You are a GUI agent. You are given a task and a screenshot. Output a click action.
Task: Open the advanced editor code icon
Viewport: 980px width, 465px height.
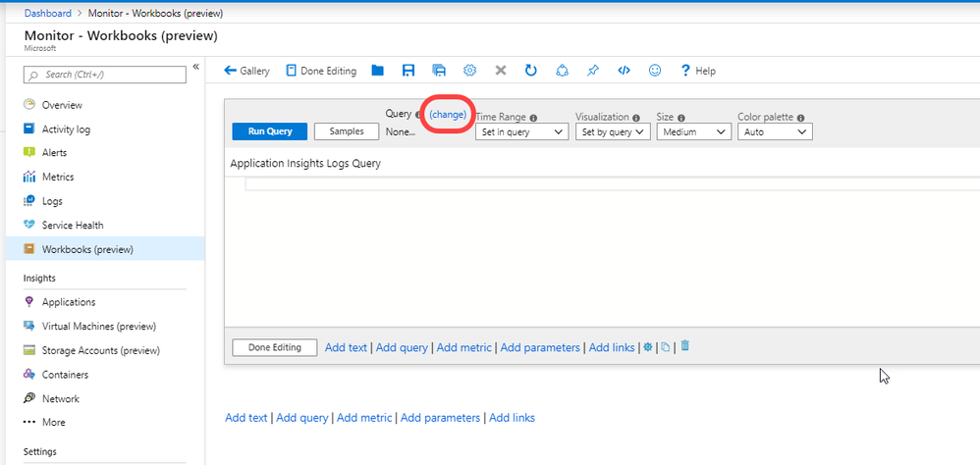coord(624,71)
